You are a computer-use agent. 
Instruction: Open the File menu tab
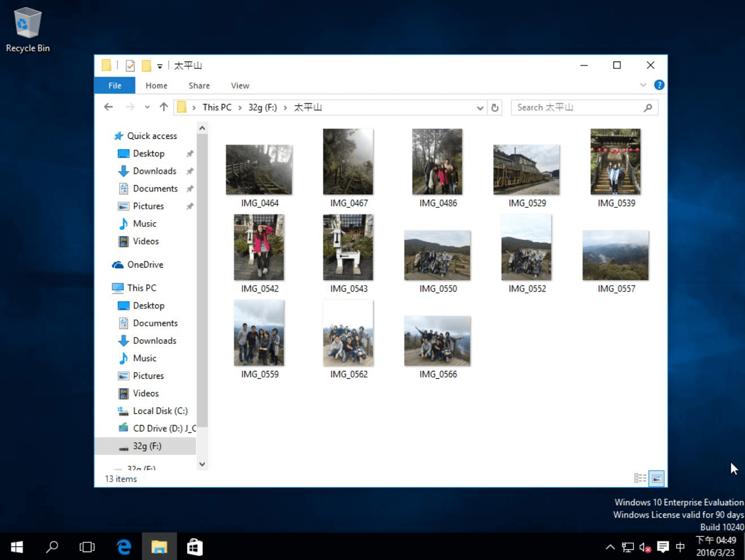click(x=115, y=86)
